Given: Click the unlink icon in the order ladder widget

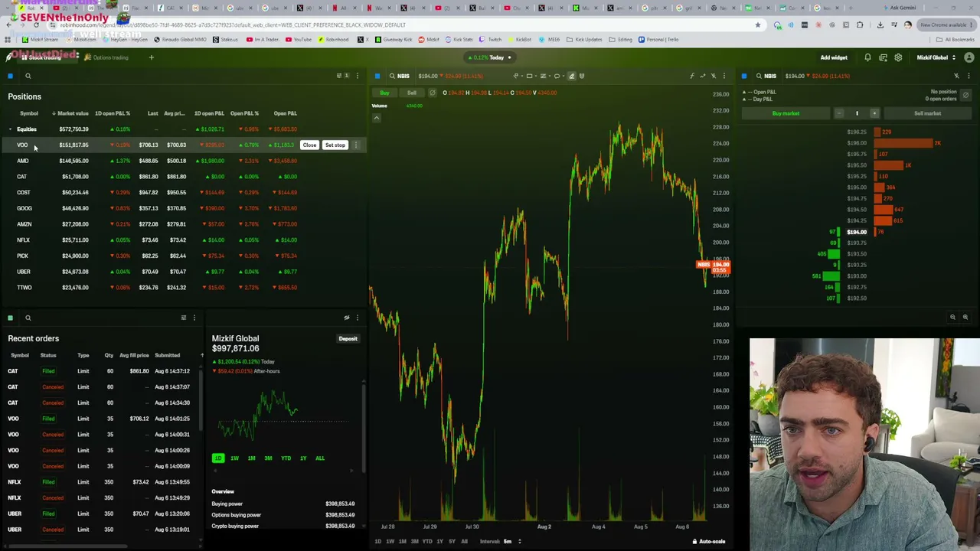Looking at the screenshot, I should click(x=956, y=76).
